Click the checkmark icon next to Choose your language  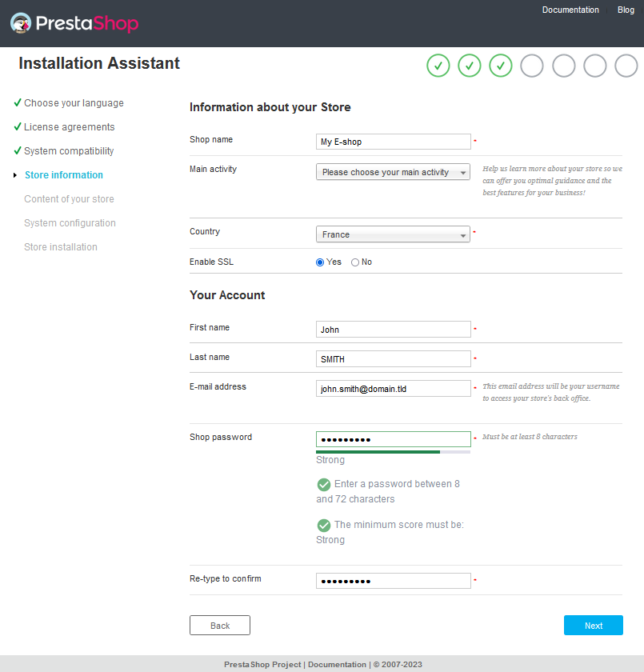tap(17, 102)
